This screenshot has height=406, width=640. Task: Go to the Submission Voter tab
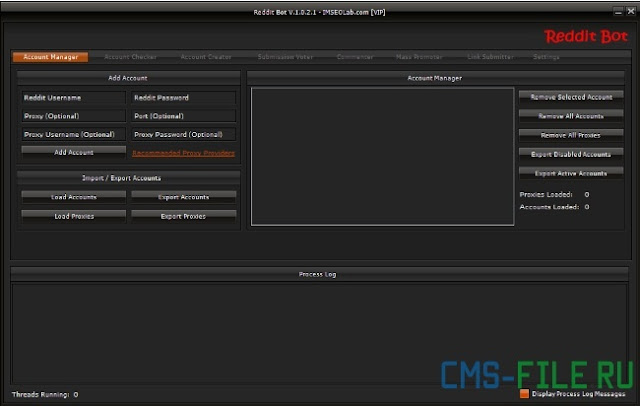285,57
